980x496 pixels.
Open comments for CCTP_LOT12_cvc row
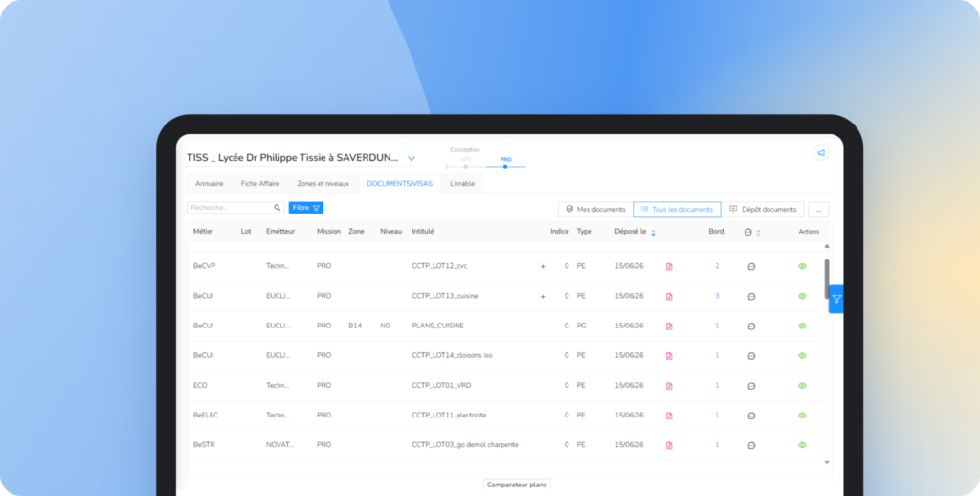point(751,266)
